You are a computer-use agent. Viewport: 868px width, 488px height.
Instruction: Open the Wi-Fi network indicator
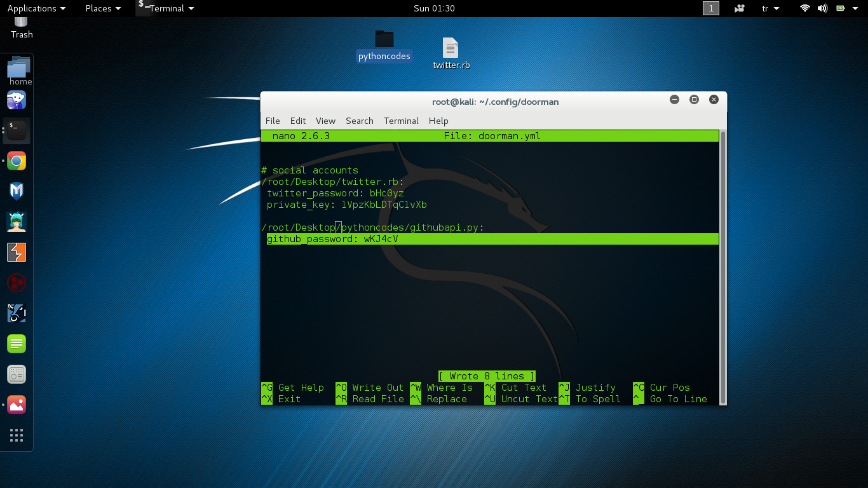[x=805, y=8]
